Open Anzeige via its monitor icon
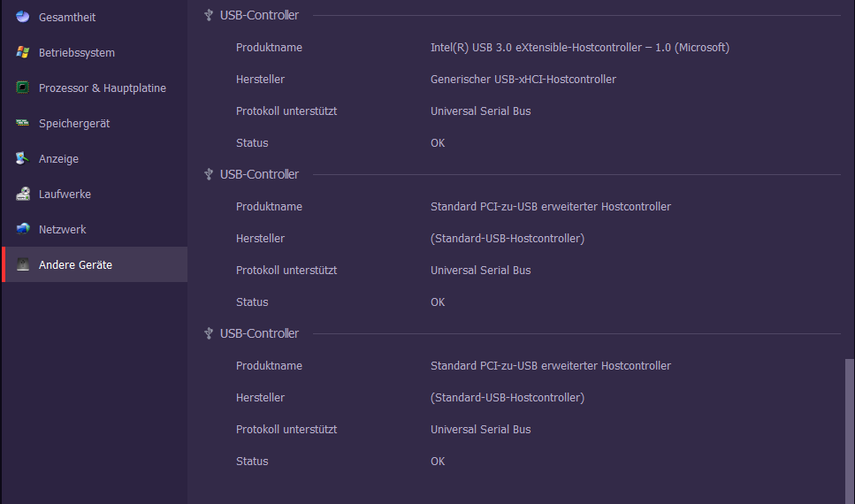855x504 pixels. point(23,158)
